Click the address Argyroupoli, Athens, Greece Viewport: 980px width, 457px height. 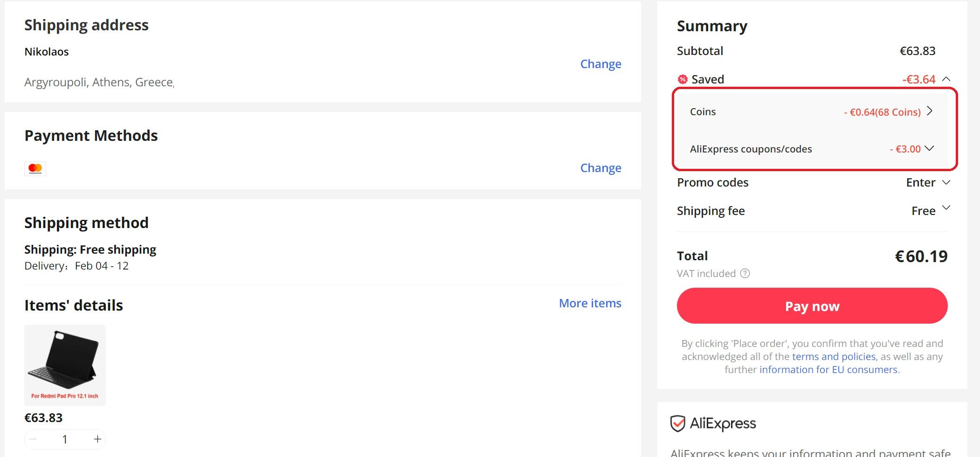tap(99, 83)
